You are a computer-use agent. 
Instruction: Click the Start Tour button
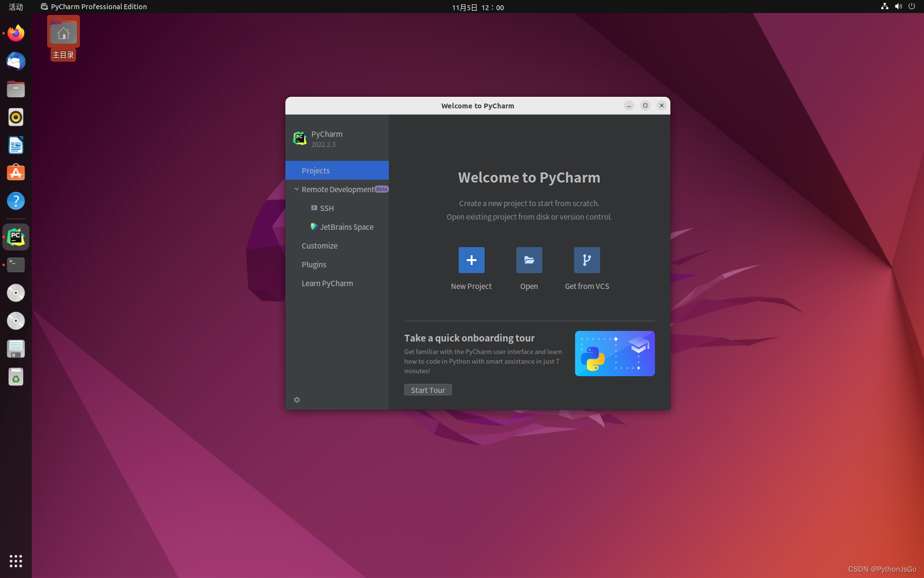428,390
